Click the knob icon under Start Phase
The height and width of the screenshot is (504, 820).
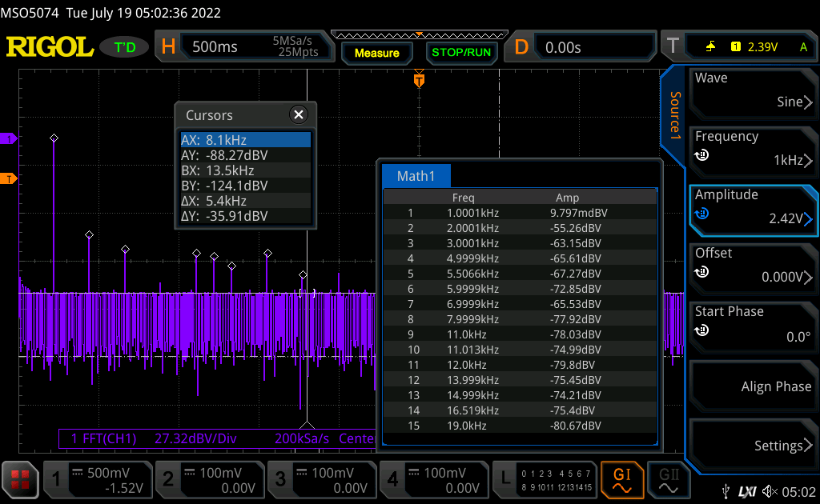701,330
